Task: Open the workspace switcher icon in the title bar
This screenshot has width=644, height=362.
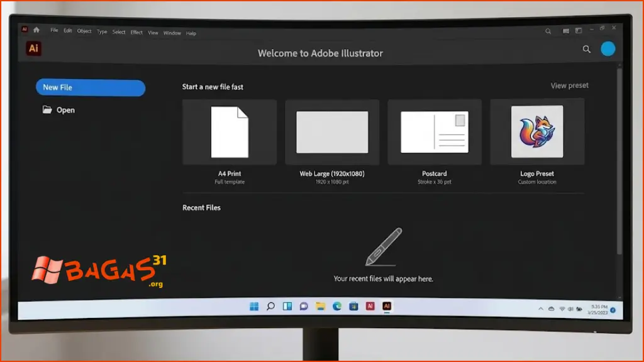Action: pyautogui.click(x=579, y=30)
